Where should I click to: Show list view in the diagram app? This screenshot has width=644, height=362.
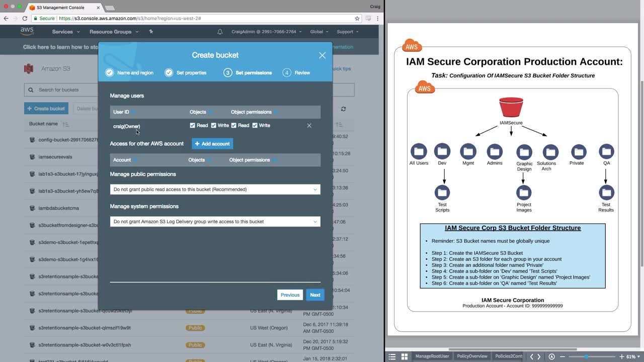coord(392,356)
